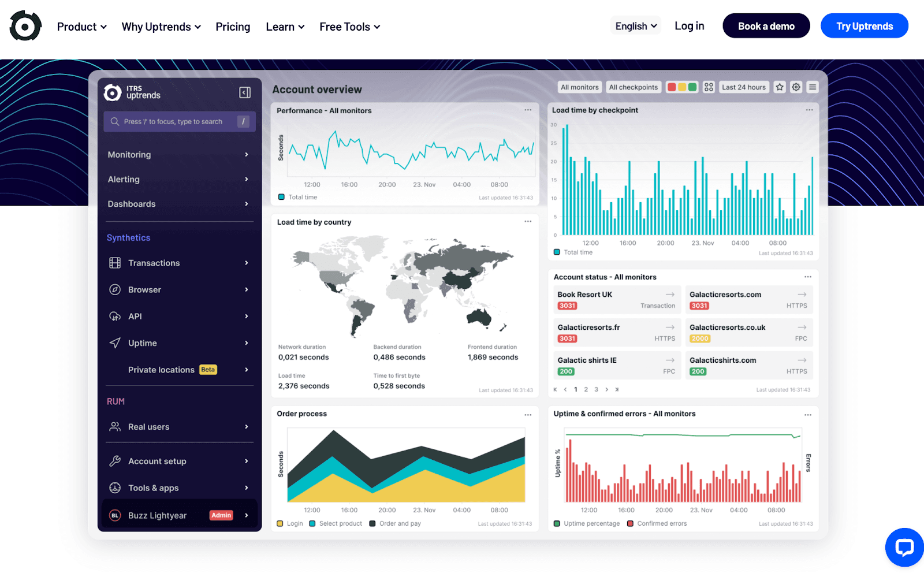Open the Uptime & confirmed errors tile options menu
924x573 pixels.
click(x=808, y=415)
